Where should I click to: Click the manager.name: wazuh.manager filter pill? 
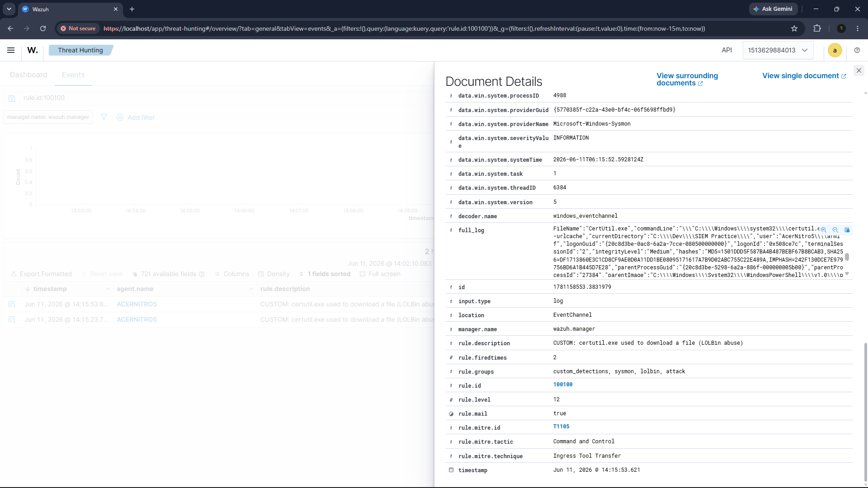click(x=48, y=117)
